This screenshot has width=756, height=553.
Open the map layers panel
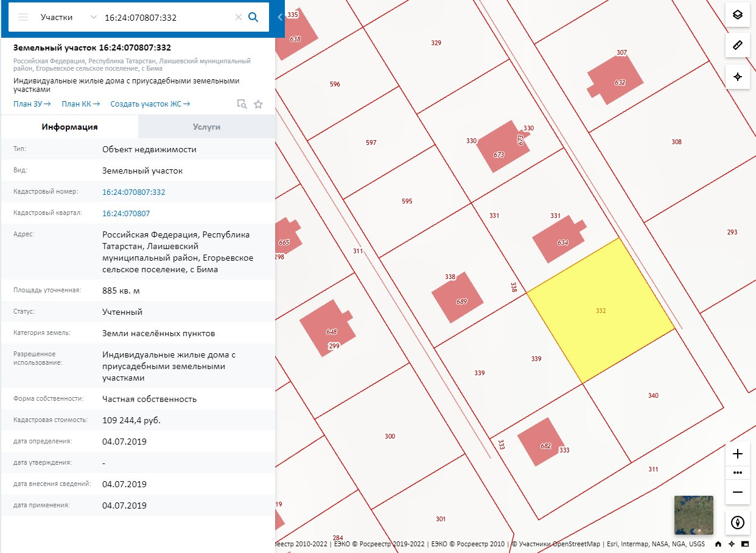[x=738, y=15]
